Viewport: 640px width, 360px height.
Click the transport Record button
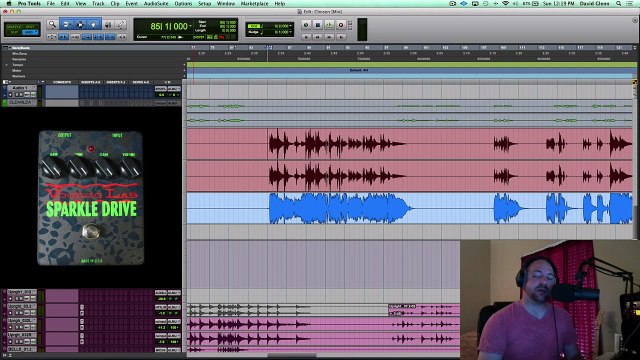pyautogui.click(x=341, y=25)
